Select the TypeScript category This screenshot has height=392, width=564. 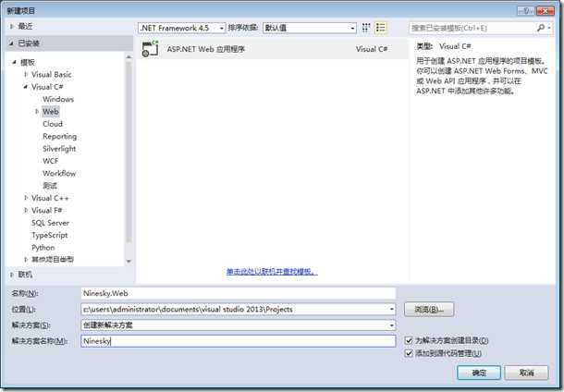click(x=50, y=235)
